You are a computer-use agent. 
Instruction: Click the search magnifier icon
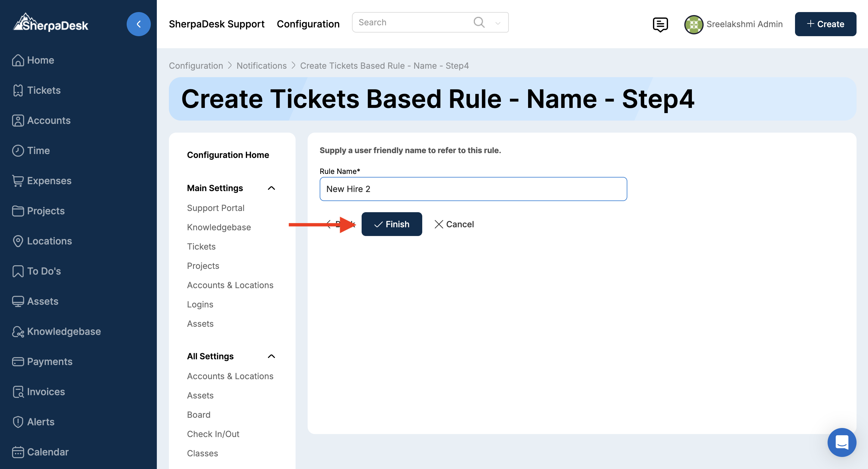[479, 23]
